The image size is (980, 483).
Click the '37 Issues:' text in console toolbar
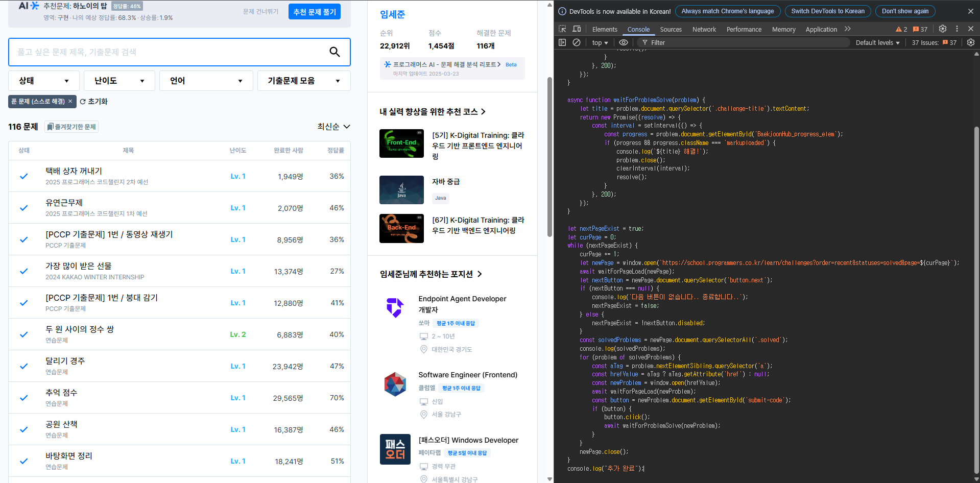(925, 42)
